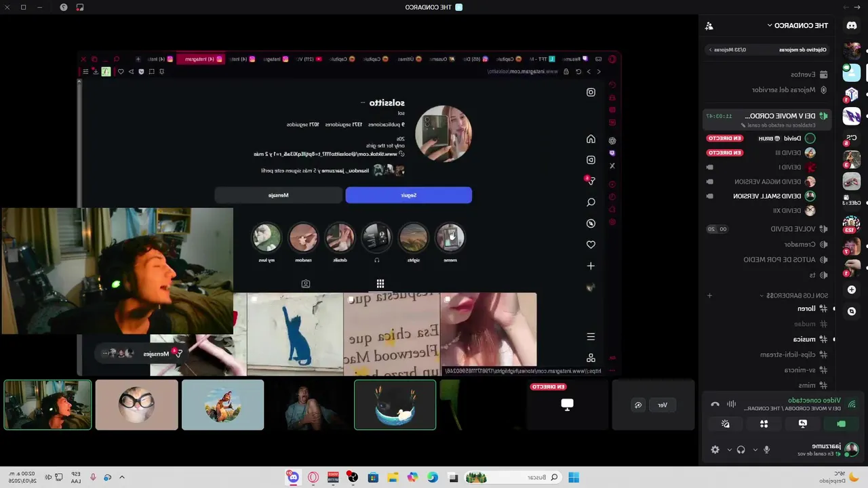Click EN DIRECTO badge next to DEVID III
868x488 pixels.
(725, 152)
